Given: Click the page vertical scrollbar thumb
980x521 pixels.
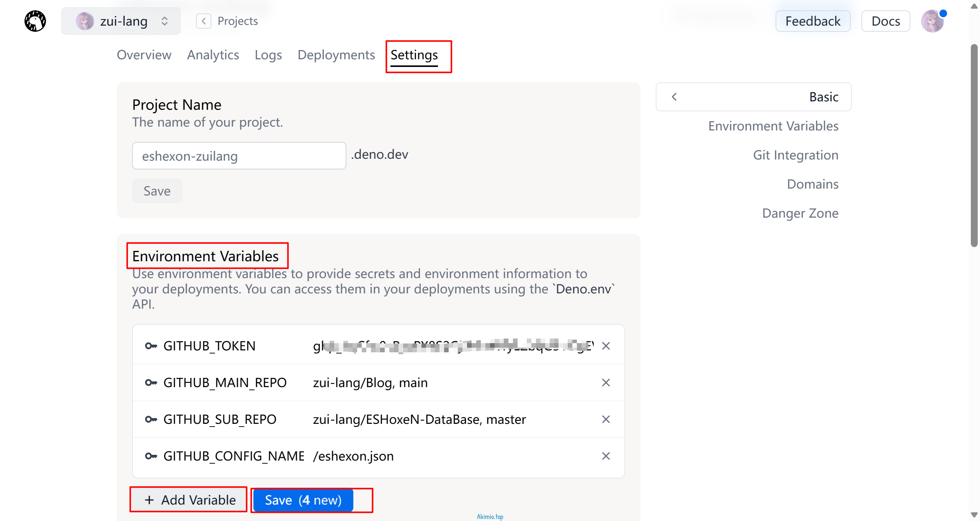Looking at the screenshot, I should click(x=974, y=145).
